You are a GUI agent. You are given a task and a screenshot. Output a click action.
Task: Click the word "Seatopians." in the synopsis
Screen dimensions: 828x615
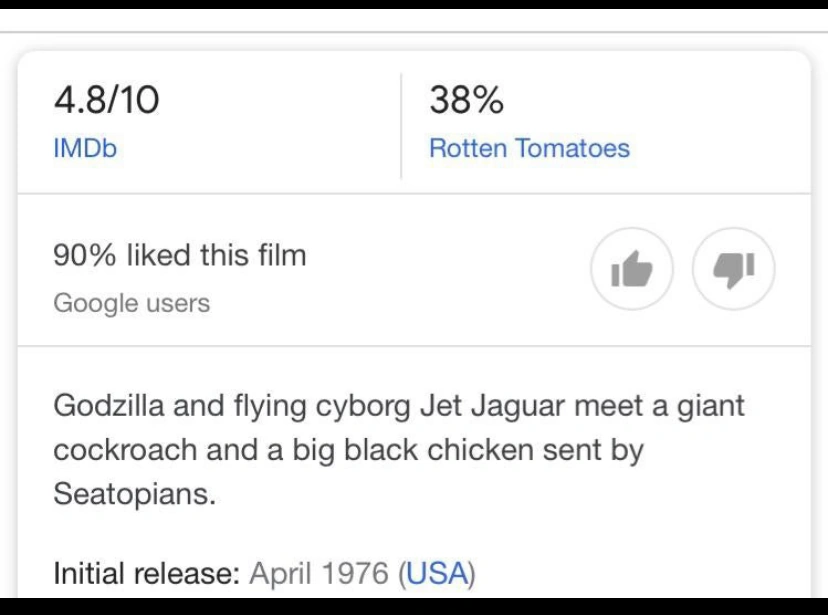click(134, 493)
